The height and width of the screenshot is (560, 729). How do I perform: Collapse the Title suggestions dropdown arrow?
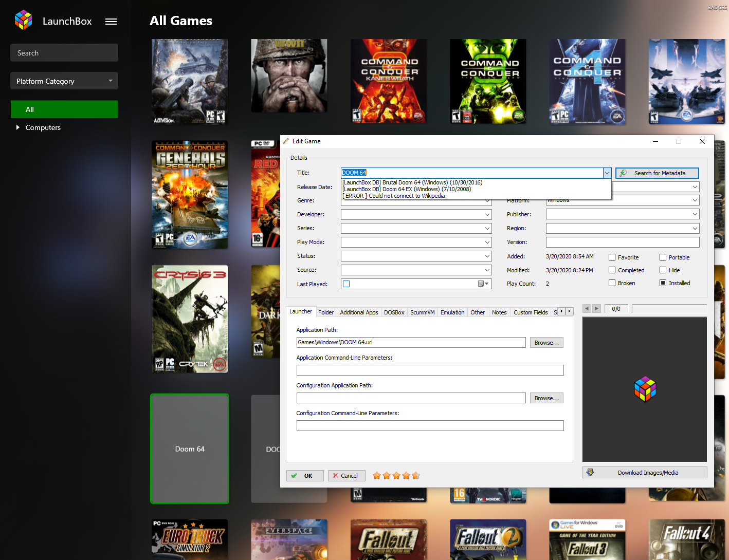(x=607, y=173)
